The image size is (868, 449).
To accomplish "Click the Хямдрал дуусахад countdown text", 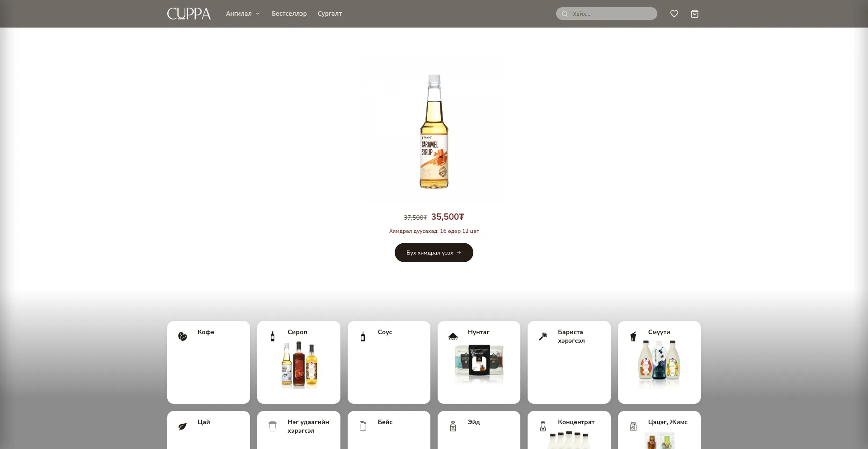I will 434,231.
